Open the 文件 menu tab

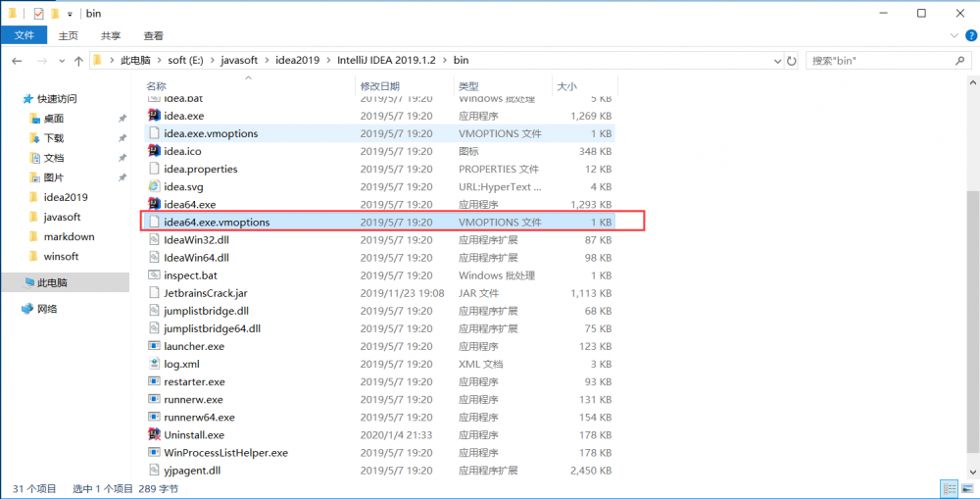pyautogui.click(x=24, y=35)
